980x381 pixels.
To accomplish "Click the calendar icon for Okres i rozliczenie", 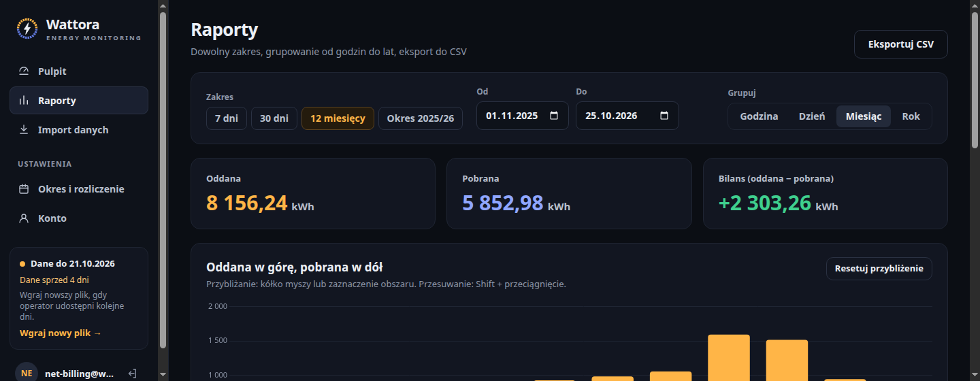I will 24,189.
